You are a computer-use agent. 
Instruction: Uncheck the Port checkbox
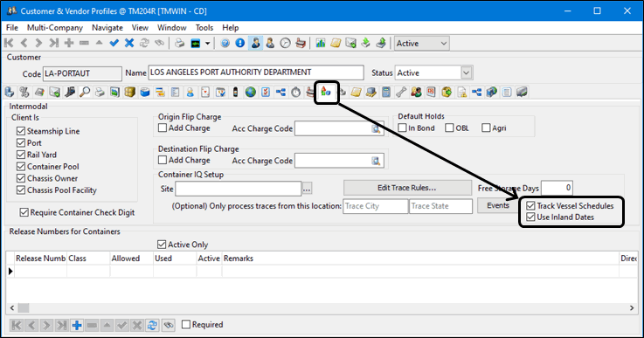point(21,143)
